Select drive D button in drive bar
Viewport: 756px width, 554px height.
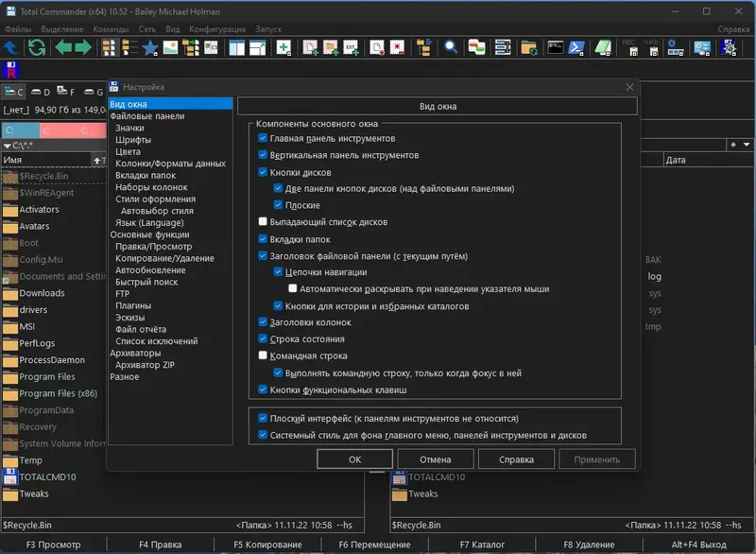[x=41, y=92]
